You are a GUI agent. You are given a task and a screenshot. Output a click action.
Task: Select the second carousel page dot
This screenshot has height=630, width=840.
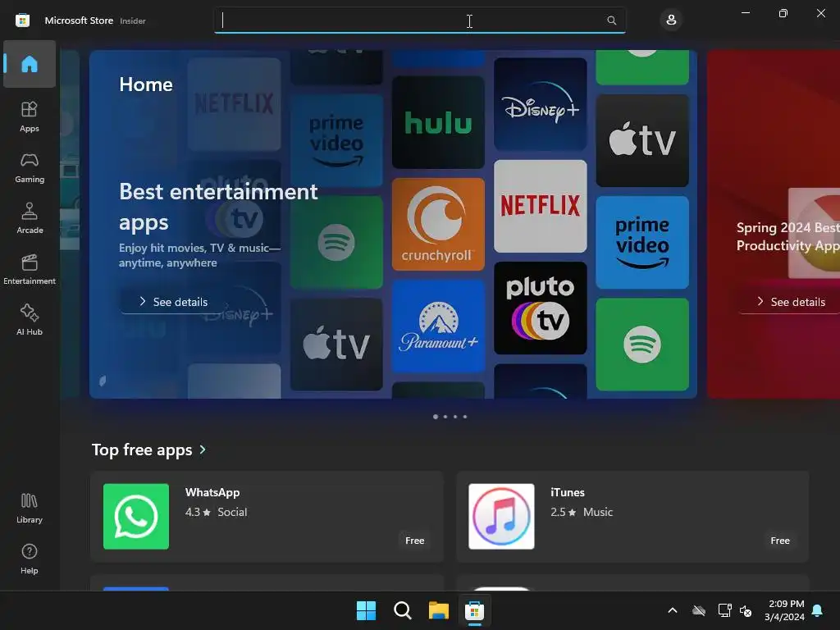point(445,416)
